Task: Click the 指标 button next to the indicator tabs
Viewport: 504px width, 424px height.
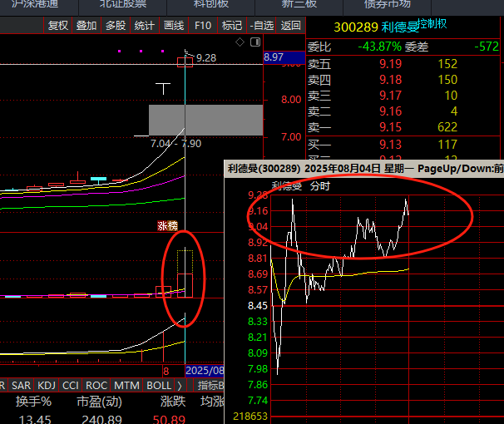Action: click(210, 385)
